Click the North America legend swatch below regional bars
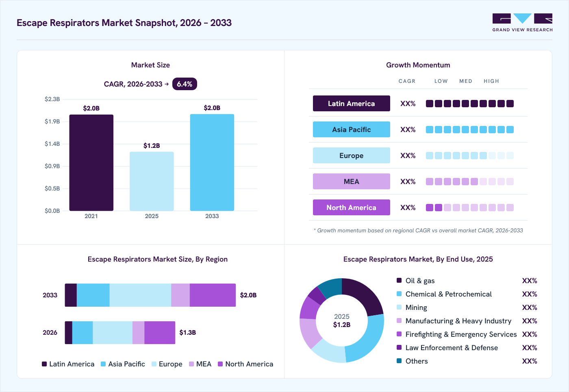The height and width of the screenshot is (392, 569). coord(220,364)
